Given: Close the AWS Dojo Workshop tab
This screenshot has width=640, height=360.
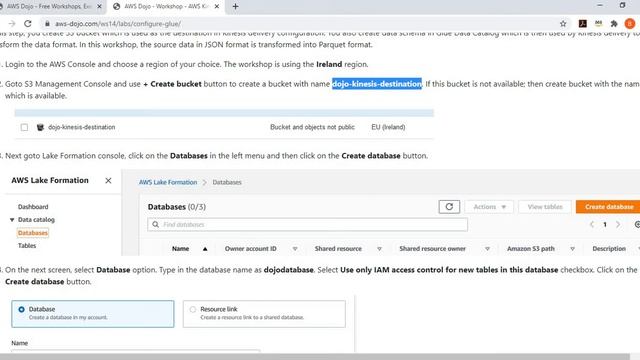Looking at the screenshot, I should click(217, 7).
